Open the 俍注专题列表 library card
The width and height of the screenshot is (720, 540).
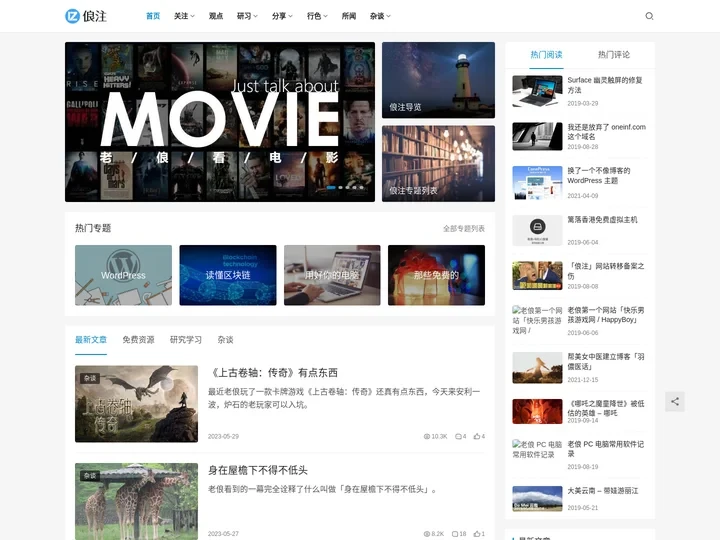click(x=438, y=163)
